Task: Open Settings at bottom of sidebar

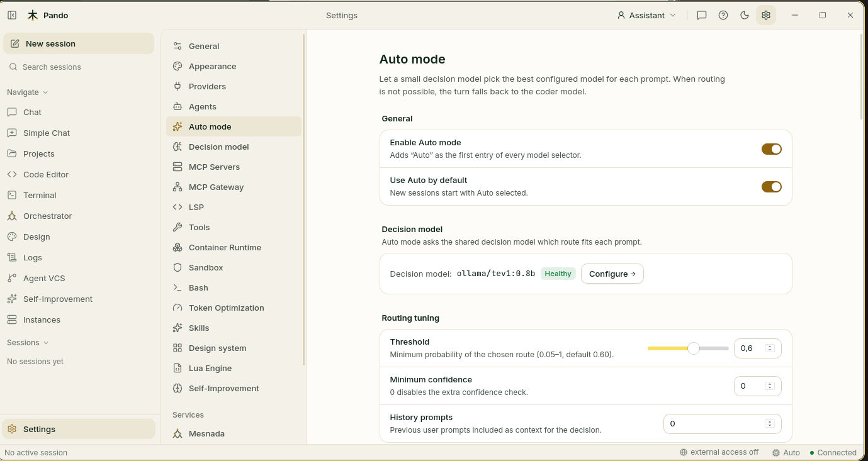Action: [79, 429]
